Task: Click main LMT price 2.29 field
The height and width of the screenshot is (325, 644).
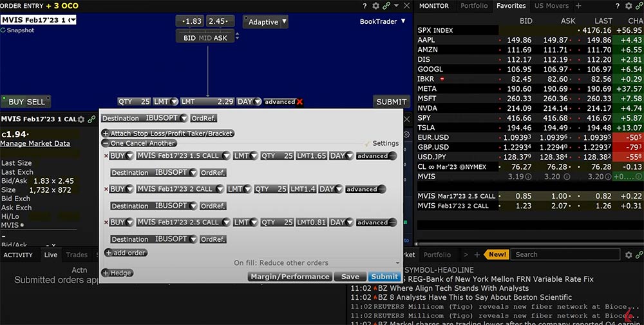Action: coord(207,102)
